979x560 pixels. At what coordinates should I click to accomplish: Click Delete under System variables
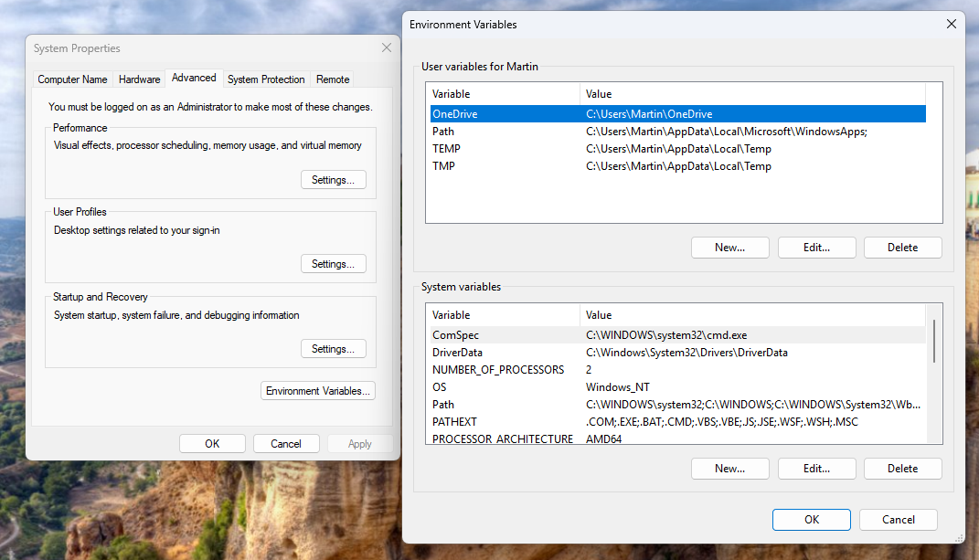coord(903,469)
